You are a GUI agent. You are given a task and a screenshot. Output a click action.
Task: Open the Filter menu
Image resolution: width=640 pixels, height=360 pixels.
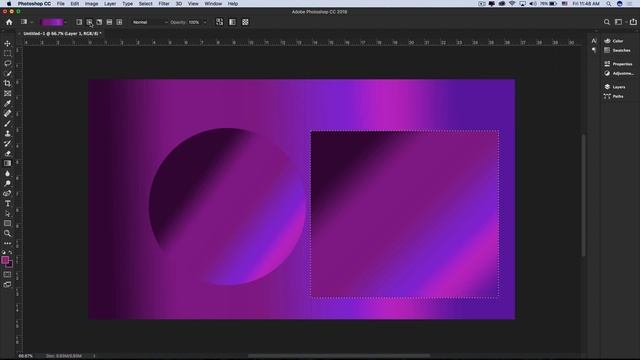point(164,4)
